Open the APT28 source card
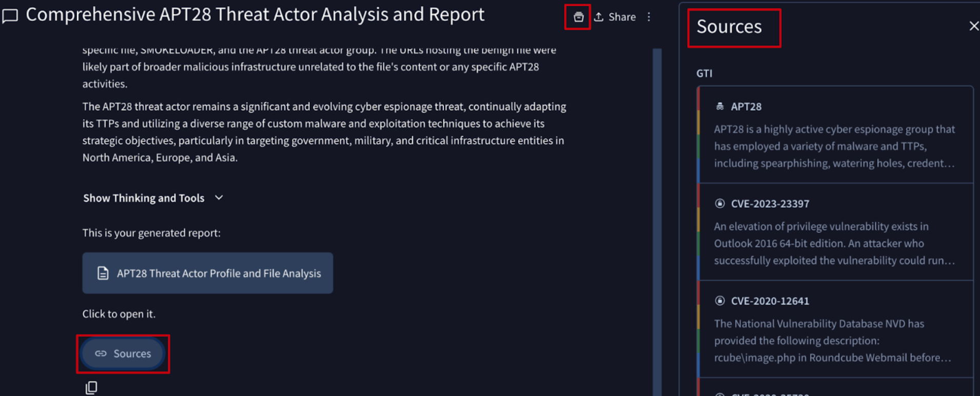 point(835,135)
